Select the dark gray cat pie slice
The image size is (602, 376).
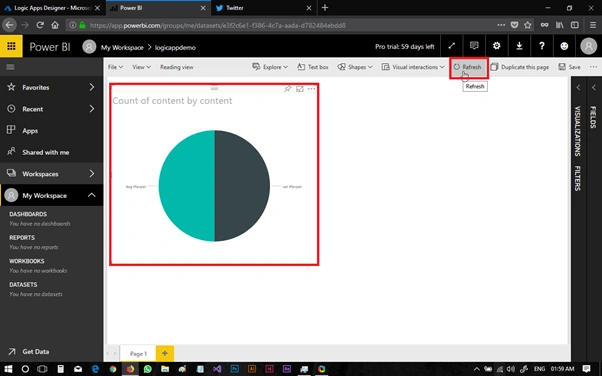(x=243, y=186)
